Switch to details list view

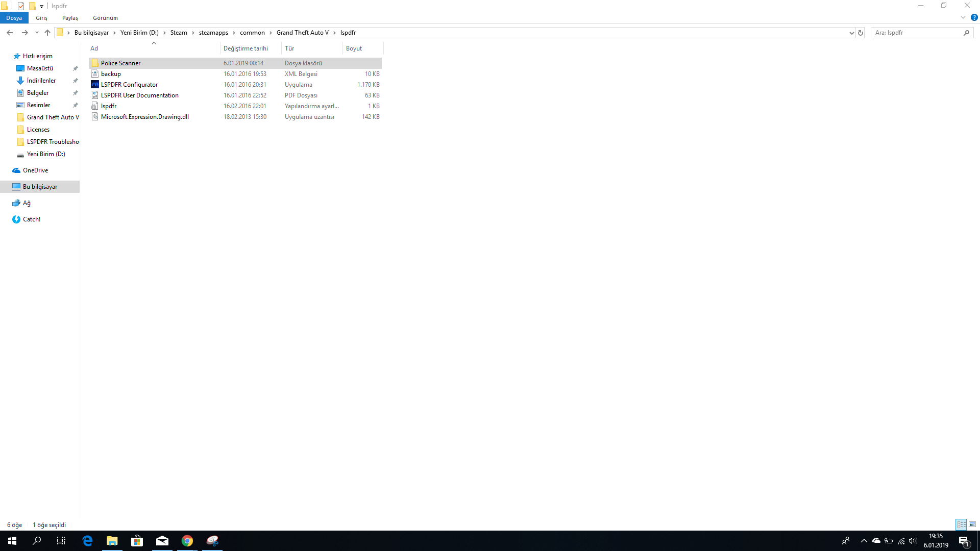pos(961,524)
